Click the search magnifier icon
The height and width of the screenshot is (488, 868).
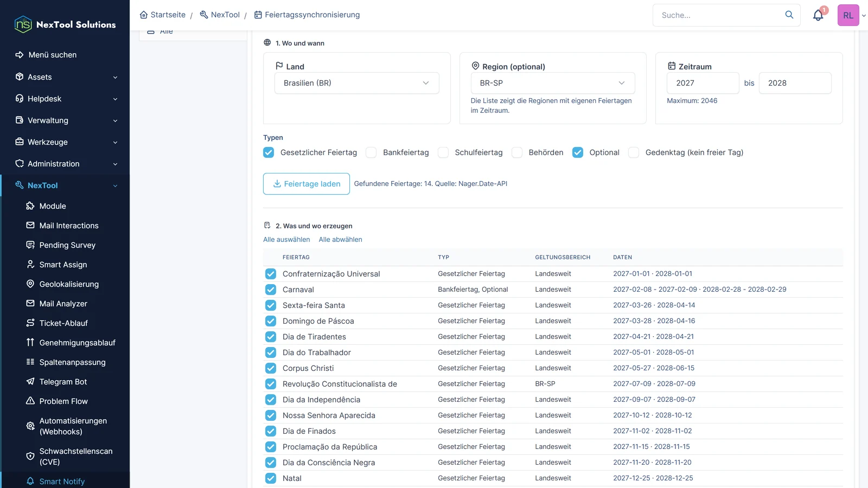pos(789,15)
